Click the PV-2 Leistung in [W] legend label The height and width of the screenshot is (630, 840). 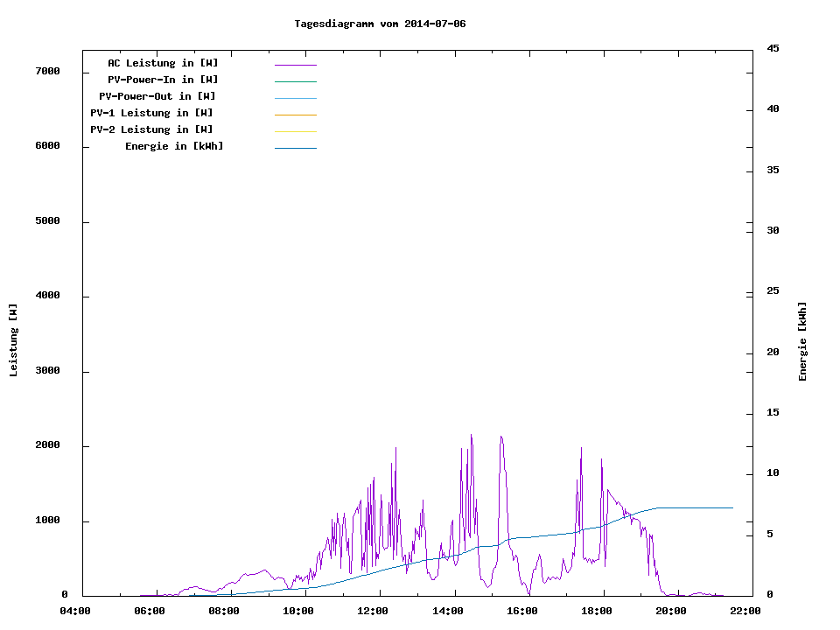coord(151,129)
